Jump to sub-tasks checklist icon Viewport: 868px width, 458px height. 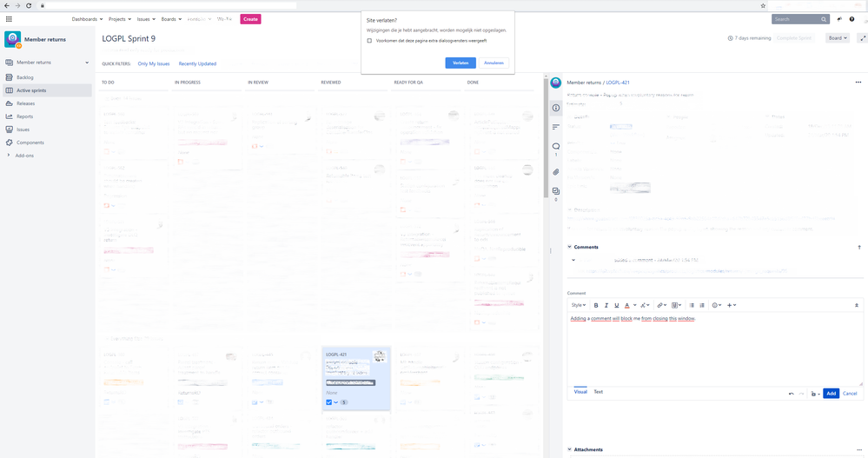coord(556,191)
